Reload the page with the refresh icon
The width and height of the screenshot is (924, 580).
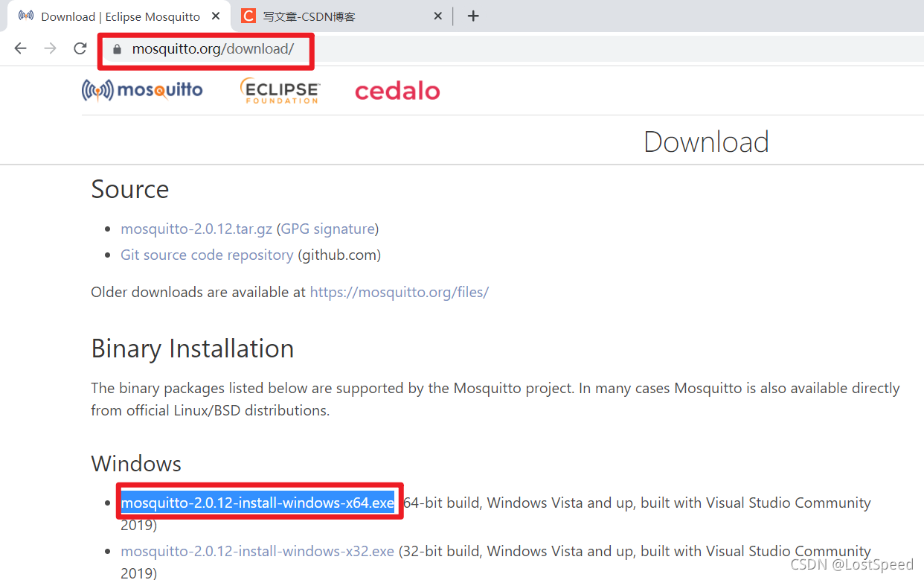click(80, 48)
